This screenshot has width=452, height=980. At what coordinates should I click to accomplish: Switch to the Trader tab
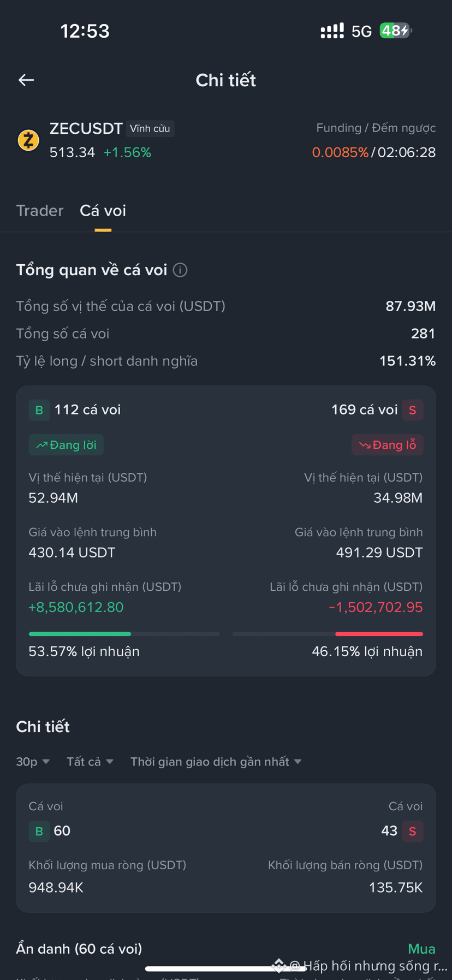click(40, 211)
